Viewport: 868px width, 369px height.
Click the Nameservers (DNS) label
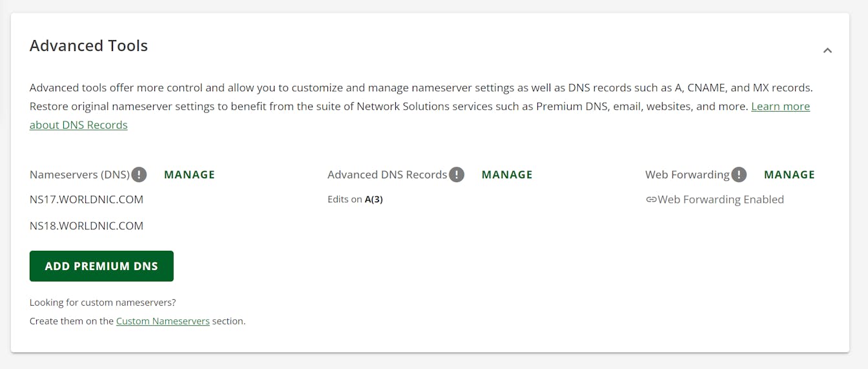[79, 174]
